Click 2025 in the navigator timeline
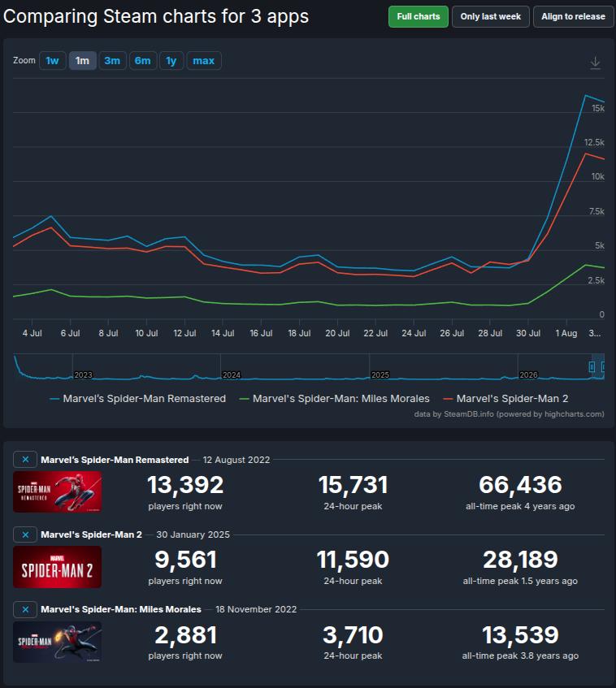Viewport: 616px width, 688px height. pyautogui.click(x=380, y=374)
